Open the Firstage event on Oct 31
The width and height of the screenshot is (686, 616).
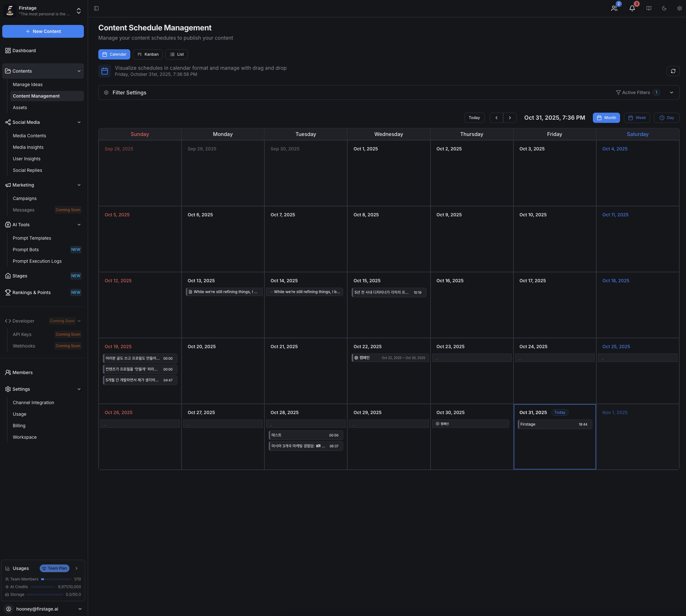tap(554, 424)
